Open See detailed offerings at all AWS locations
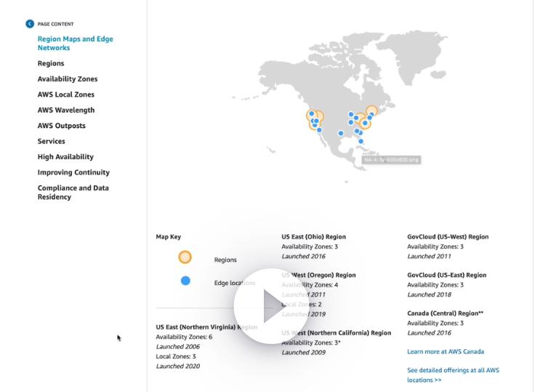551x392 pixels. click(453, 375)
